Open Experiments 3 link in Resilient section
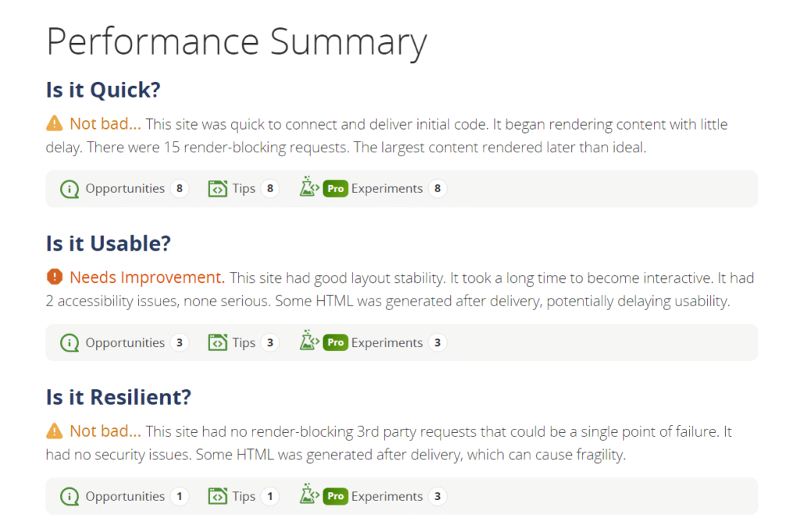Image resolution: width=800 pixels, height=532 pixels. pos(387,496)
